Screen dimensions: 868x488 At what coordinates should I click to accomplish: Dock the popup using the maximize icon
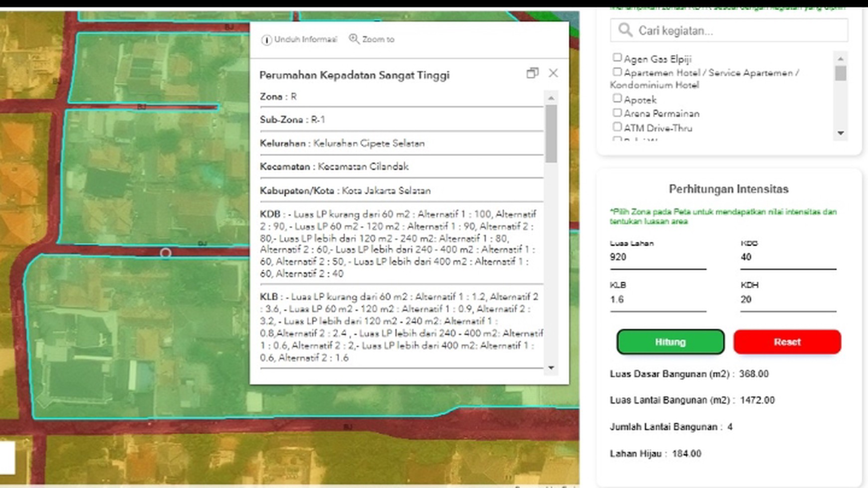tap(532, 73)
